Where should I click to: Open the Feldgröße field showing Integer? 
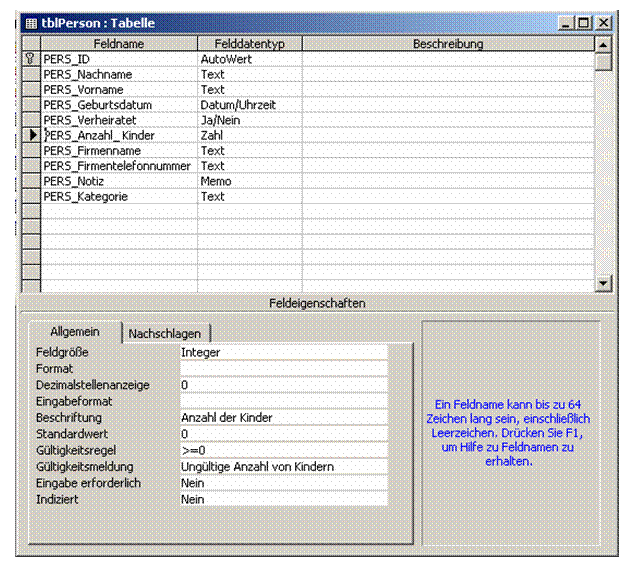284,352
